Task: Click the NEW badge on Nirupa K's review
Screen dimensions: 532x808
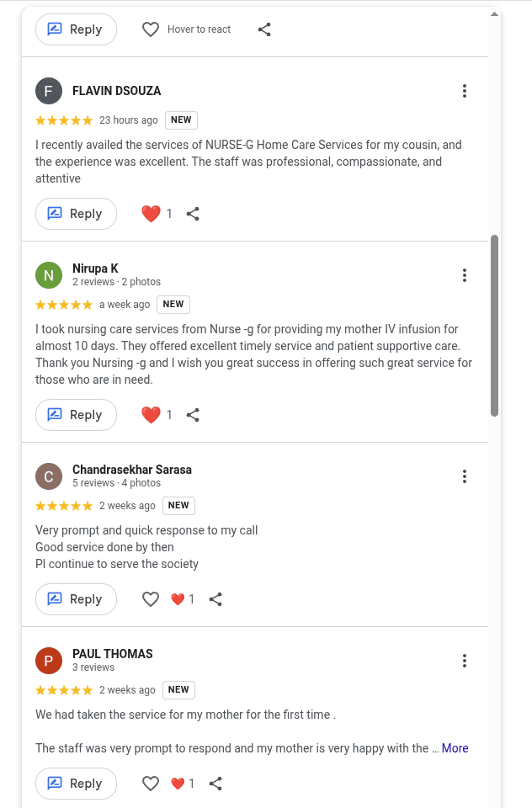Action: [x=173, y=304]
